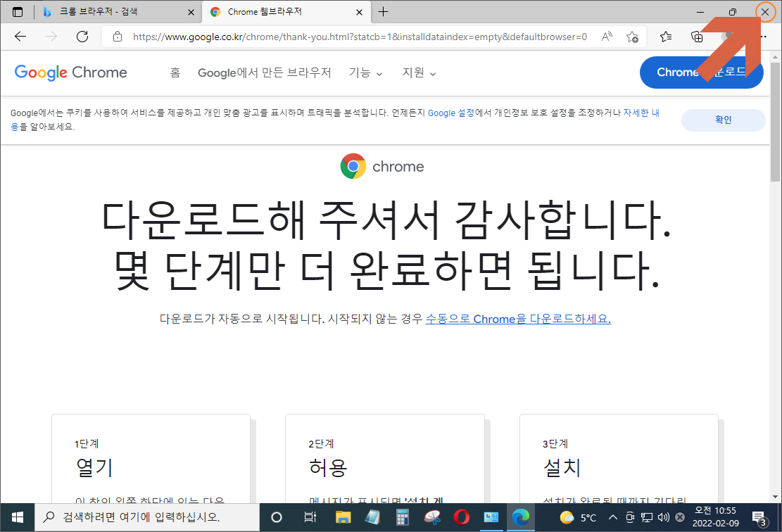Open the clock showing 오전 10:55

pyautogui.click(x=716, y=517)
